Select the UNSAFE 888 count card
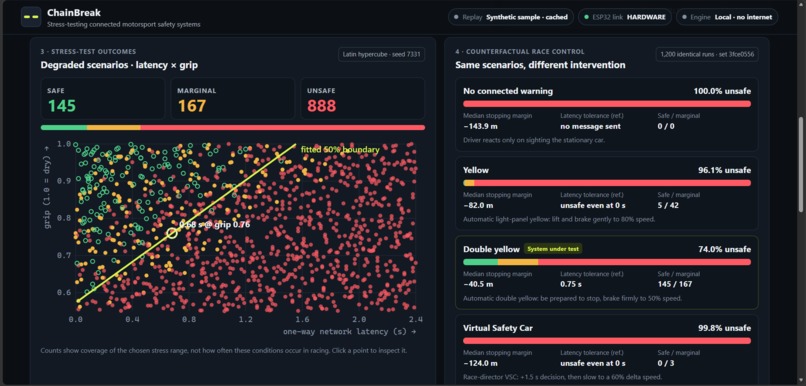 coord(362,99)
